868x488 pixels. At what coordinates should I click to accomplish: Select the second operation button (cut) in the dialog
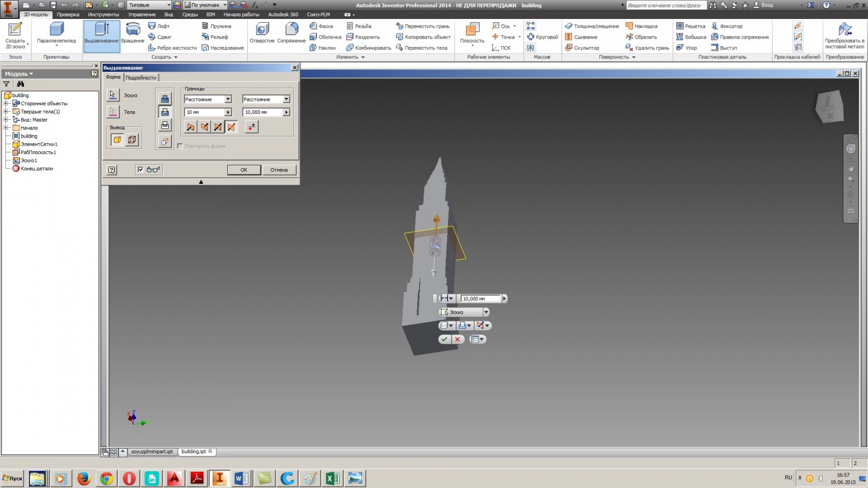point(165,112)
